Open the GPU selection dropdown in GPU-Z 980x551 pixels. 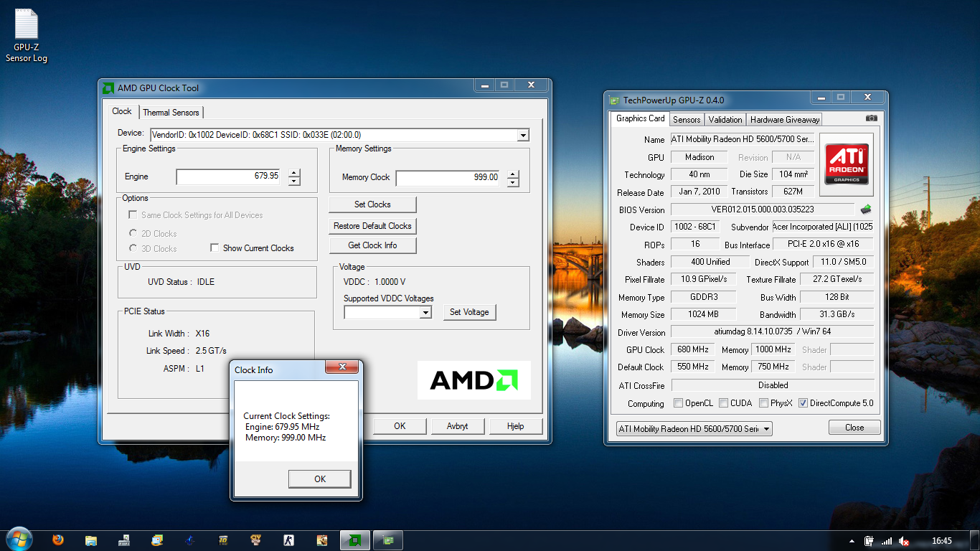click(694, 429)
